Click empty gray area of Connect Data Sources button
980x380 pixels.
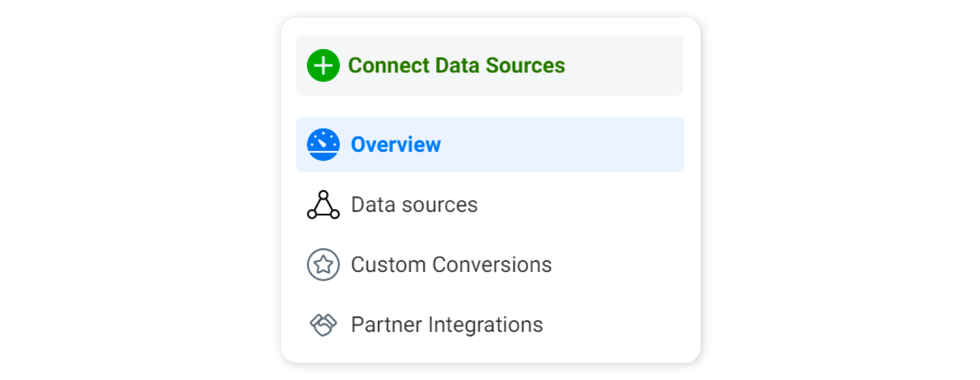click(625, 66)
